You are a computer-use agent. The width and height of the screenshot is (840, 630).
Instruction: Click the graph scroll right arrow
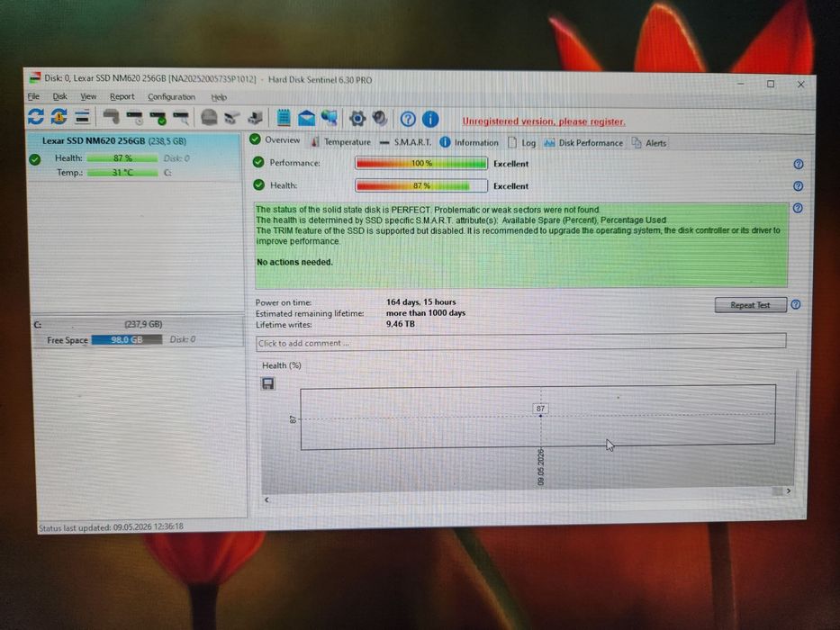[788, 490]
